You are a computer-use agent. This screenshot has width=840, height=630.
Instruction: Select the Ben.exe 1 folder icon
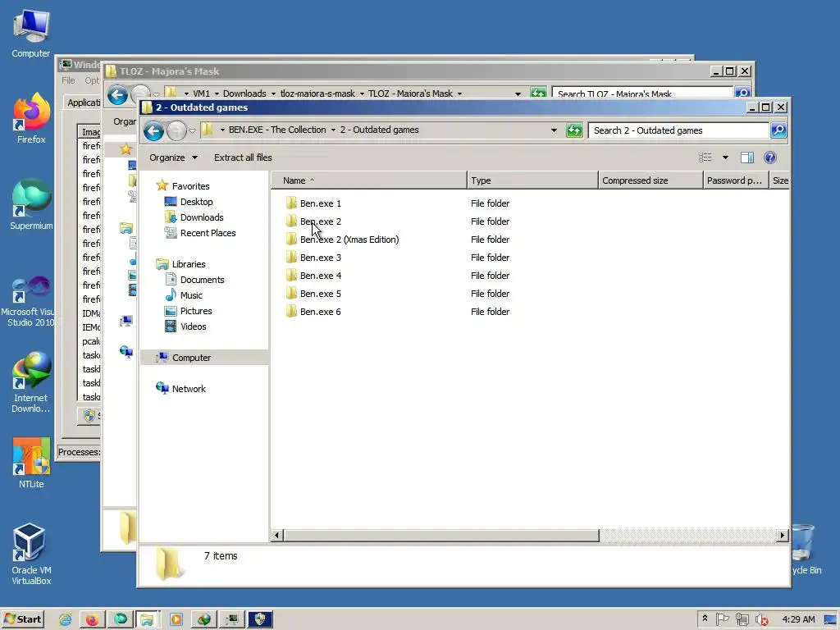291,203
